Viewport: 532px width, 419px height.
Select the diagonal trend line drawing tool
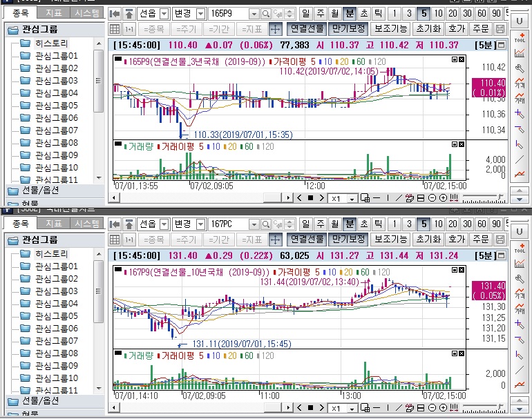[519, 159]
